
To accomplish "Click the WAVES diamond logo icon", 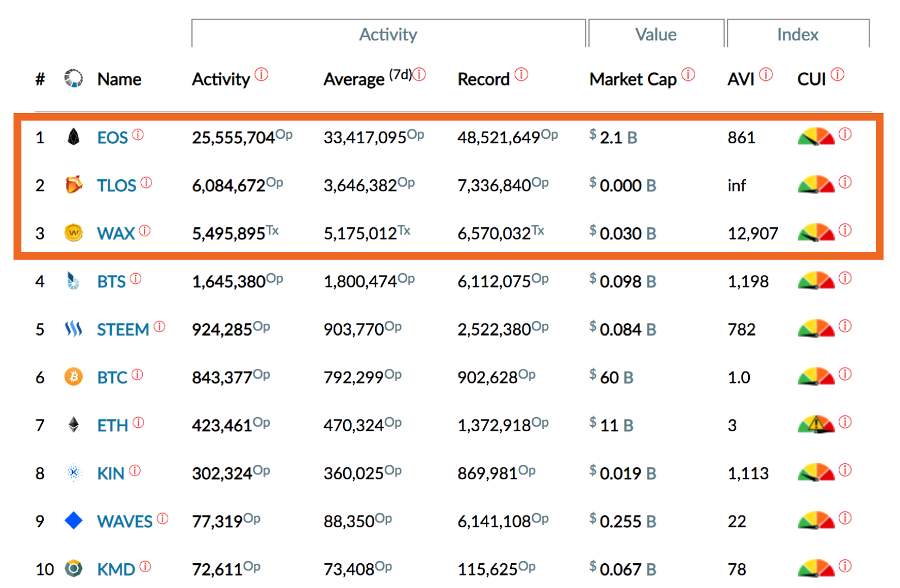I will tap(74, 521).
